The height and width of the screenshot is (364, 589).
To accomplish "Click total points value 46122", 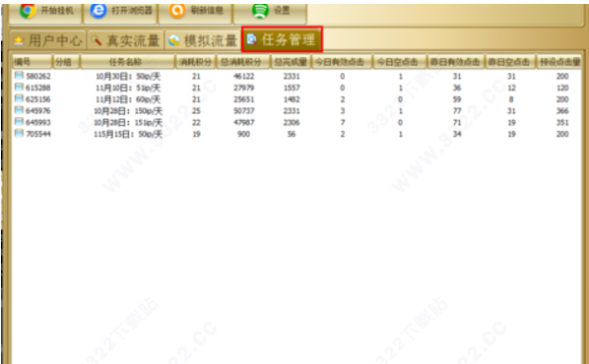I will [244, 76].
